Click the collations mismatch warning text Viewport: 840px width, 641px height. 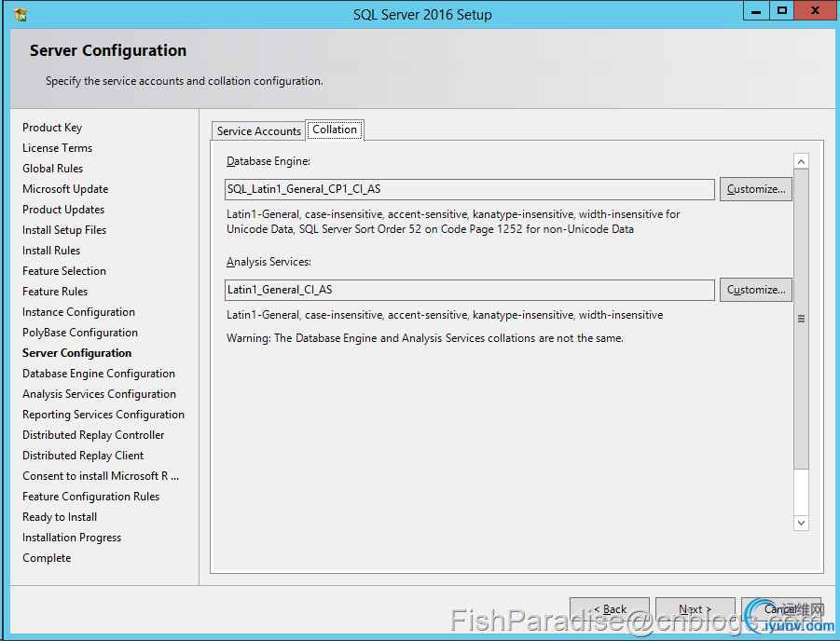(x=425, y=338)
